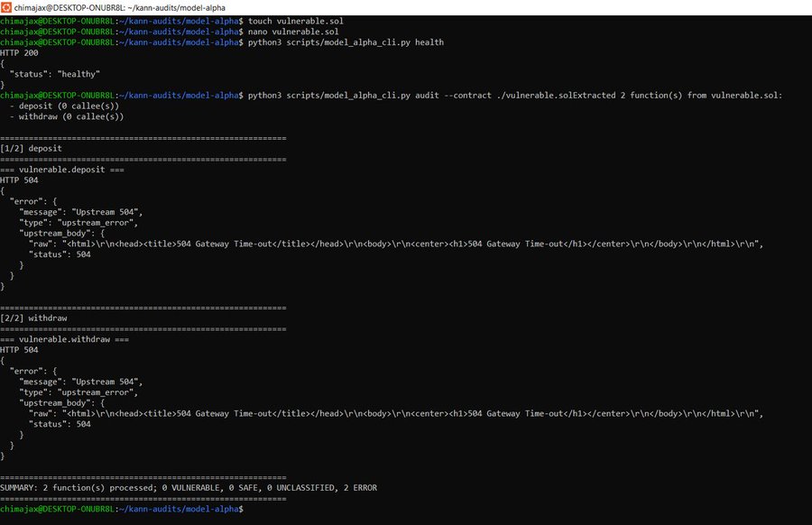Screen dimensions: 812x525
Task: Click the '- withdraw (0 callee(s))' line
Action: 67,116
